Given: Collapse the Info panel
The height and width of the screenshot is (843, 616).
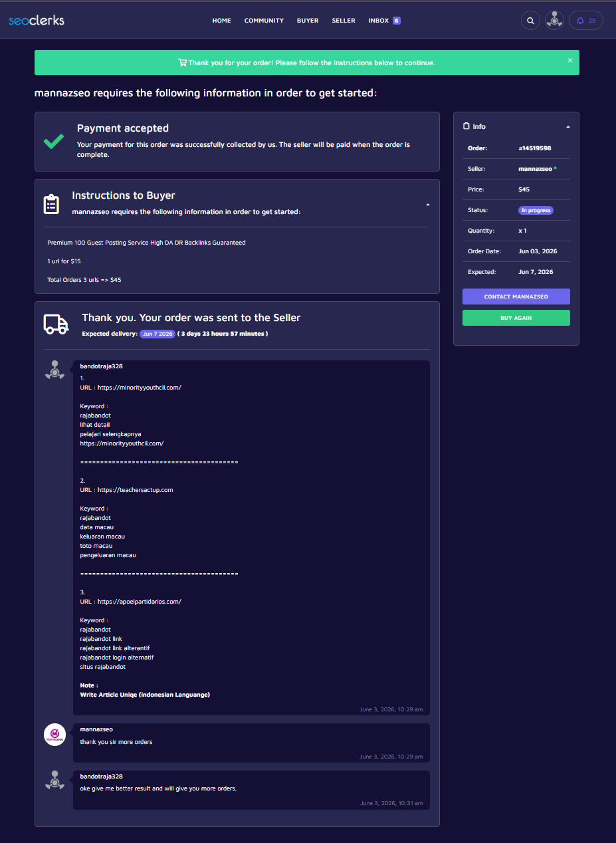Looking at the screenshot, I should [x=567, y=126].
